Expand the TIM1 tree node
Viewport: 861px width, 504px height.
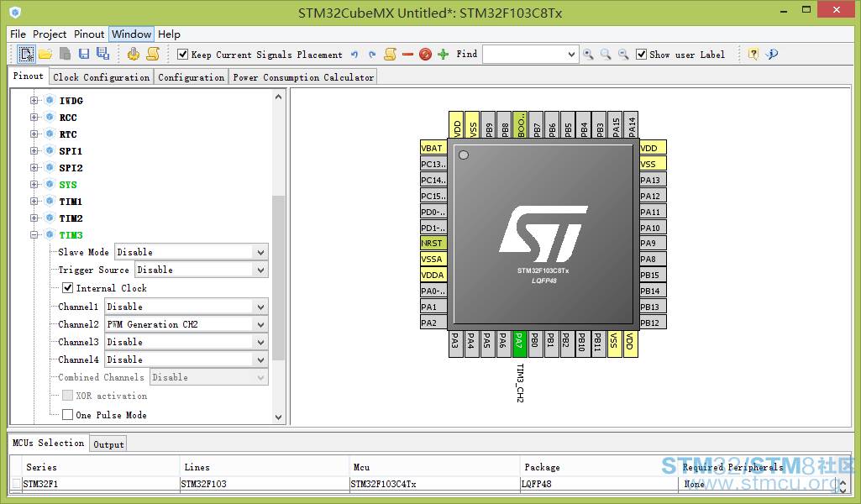[34, 202]
